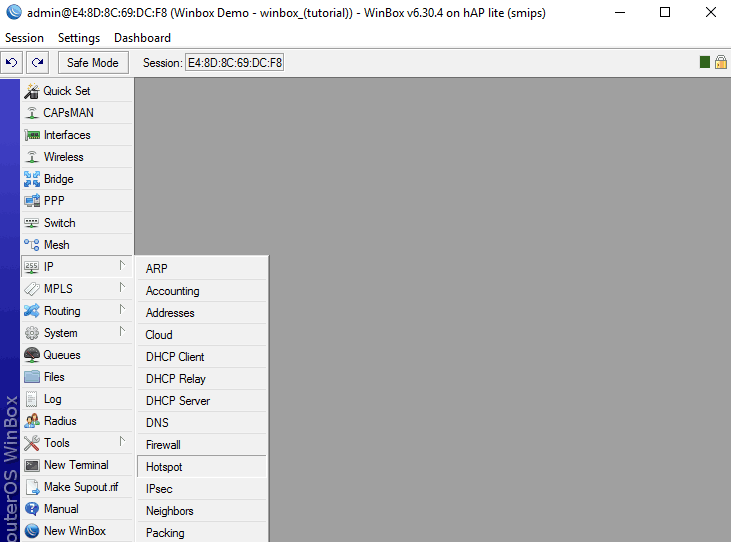Click the Mesh nodes icon
The width and height of the screenshot is (731, 542).
tap(32, 245)
